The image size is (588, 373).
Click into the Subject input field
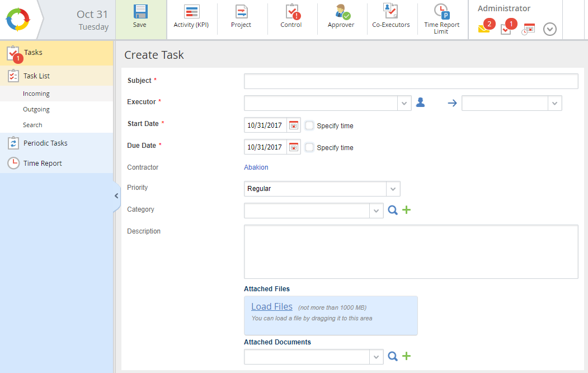click(411, 81)
